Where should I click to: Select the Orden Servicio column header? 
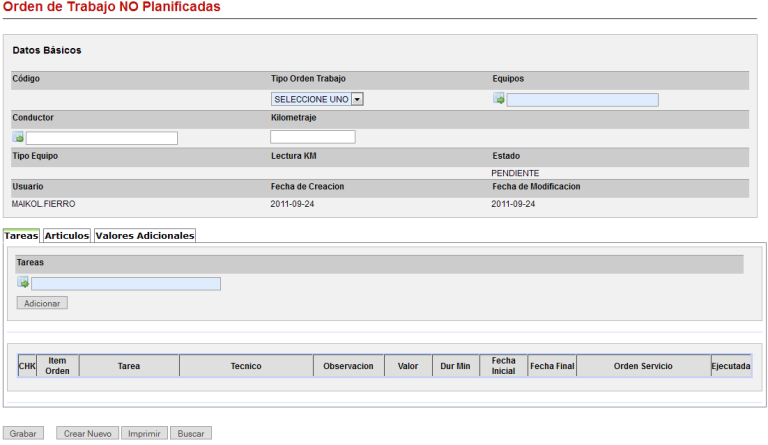click(x=643, y=367)
